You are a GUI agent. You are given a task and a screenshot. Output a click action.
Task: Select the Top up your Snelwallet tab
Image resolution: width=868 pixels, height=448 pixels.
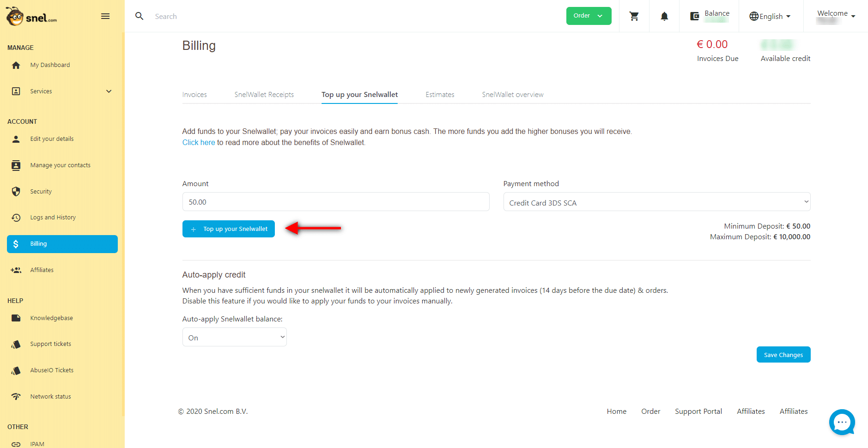coord(359,95)
